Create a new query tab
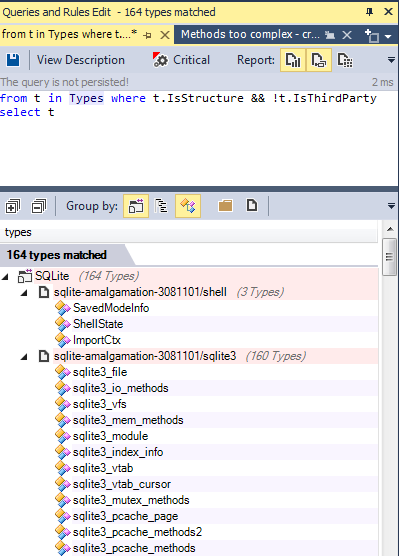The height and width of the screenshot is (556, 399). click(372, 35)
